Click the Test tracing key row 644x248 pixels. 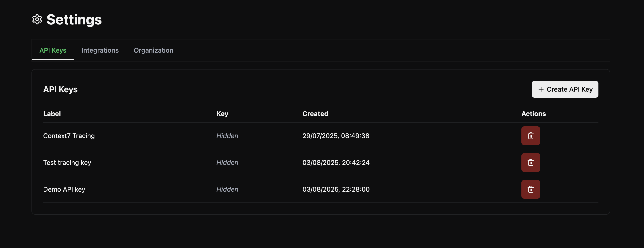click(x=67, y=163)
